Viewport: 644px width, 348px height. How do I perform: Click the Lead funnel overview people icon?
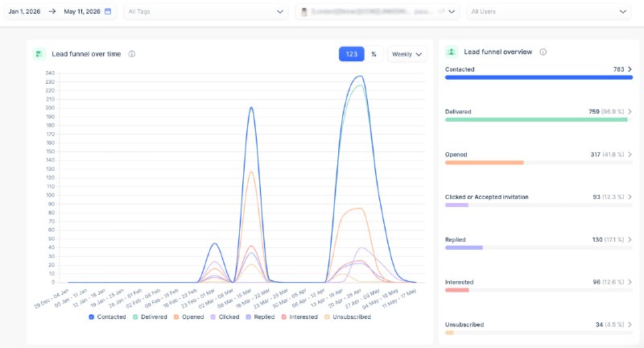pyautogui.click(x=452, y=52)
